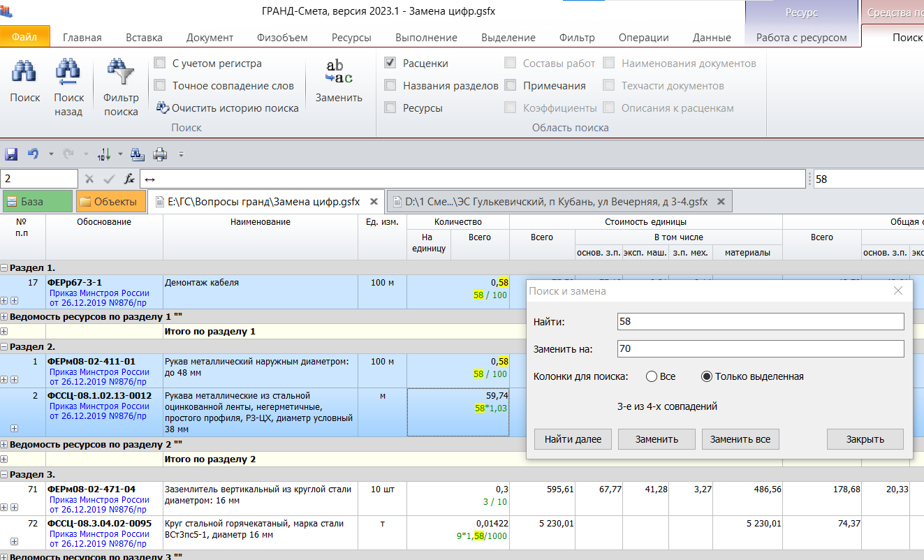Image resolution: width=924 pixels, height=560 pixels.
Task: Expand Ведомость ресурсов по разделу 2
Action: point(4,444)
